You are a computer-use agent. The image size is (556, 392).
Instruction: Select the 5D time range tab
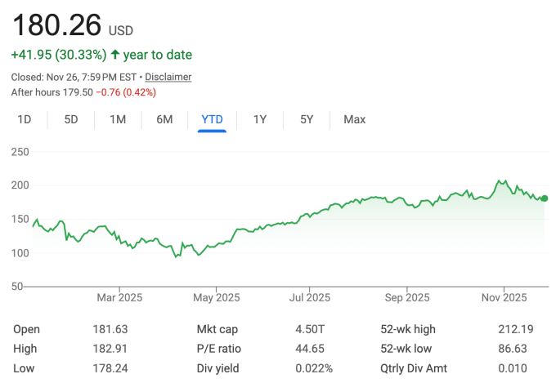pos(71,119)
